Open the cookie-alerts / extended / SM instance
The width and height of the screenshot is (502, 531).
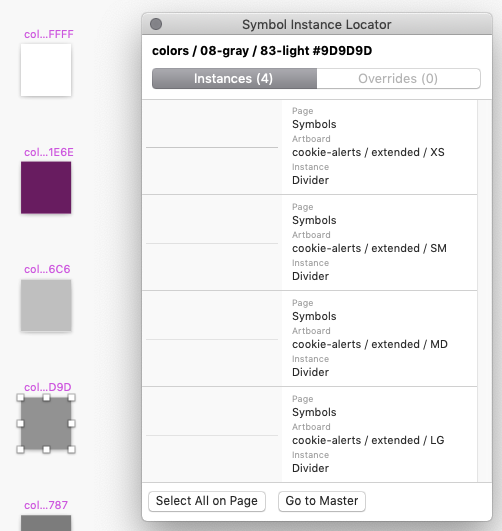(x=310, y=243)
